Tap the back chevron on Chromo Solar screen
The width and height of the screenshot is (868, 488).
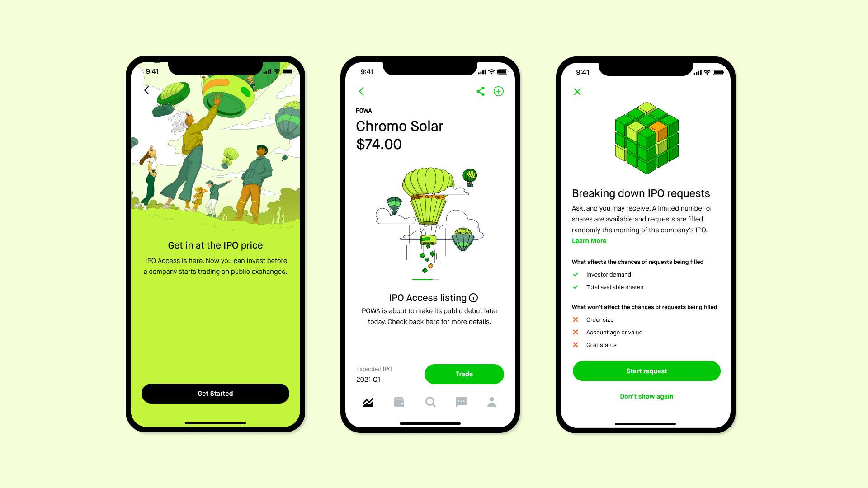(x=362, y=91)
